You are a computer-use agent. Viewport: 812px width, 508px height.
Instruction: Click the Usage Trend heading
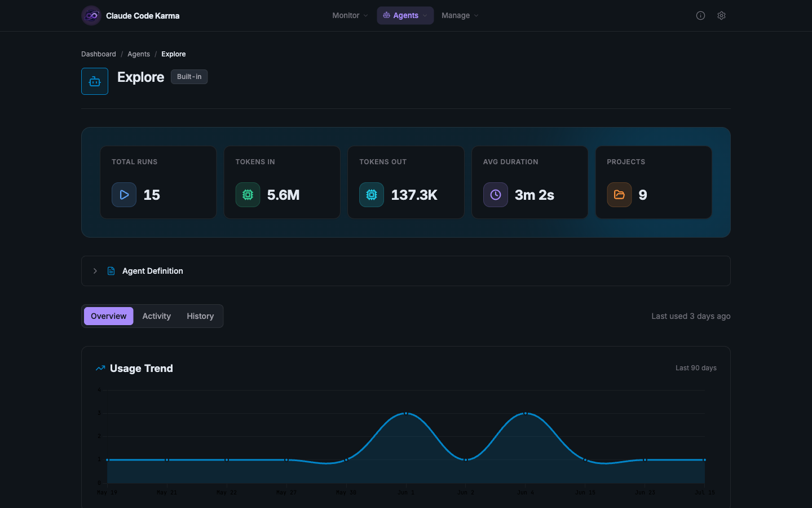[x=142, y=368]
